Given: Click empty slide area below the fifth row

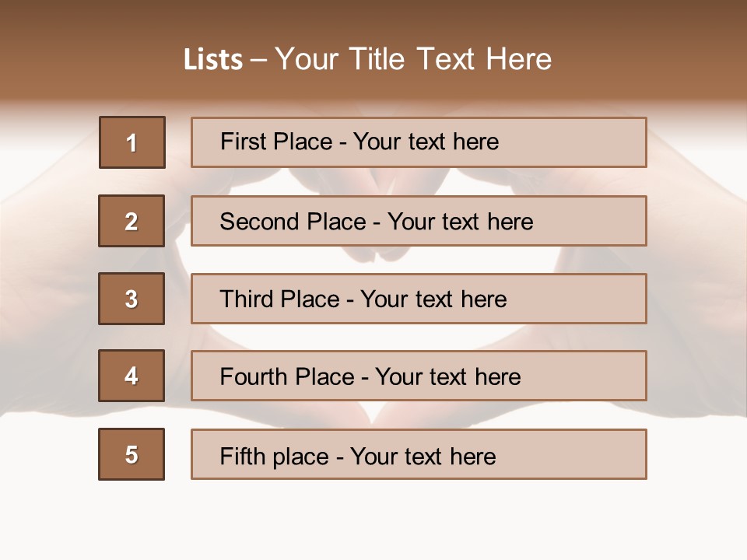Looking at the screenshot, I should tap(373, 517).
